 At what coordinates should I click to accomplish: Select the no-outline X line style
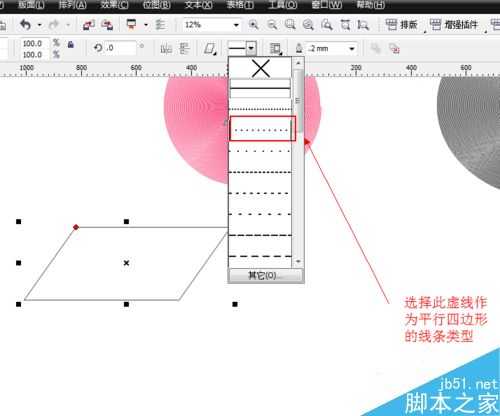(260, 68)
